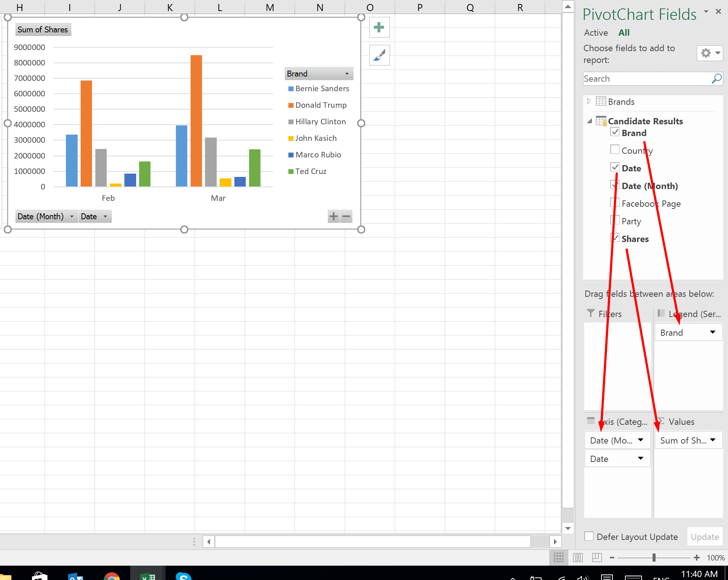This screenshot has height=580, width=728.
Task: Expand the Brands table
Action: [589, 101]
